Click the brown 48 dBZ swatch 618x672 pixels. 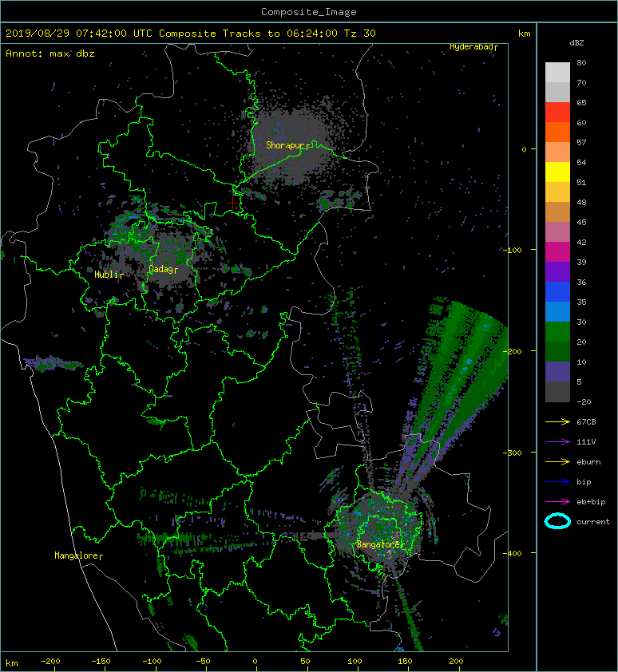click(x=557, y=211)
